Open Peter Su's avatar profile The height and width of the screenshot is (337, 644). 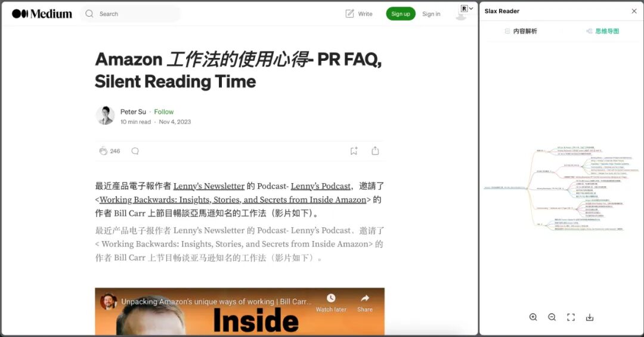pos(105,116)
